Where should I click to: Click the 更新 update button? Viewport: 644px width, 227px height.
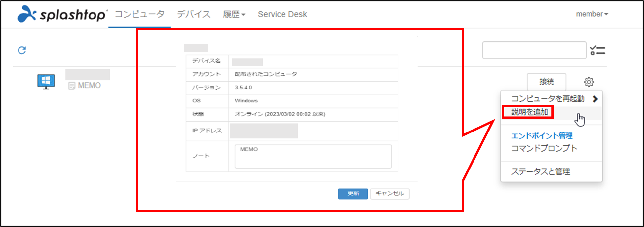[353, 194]
